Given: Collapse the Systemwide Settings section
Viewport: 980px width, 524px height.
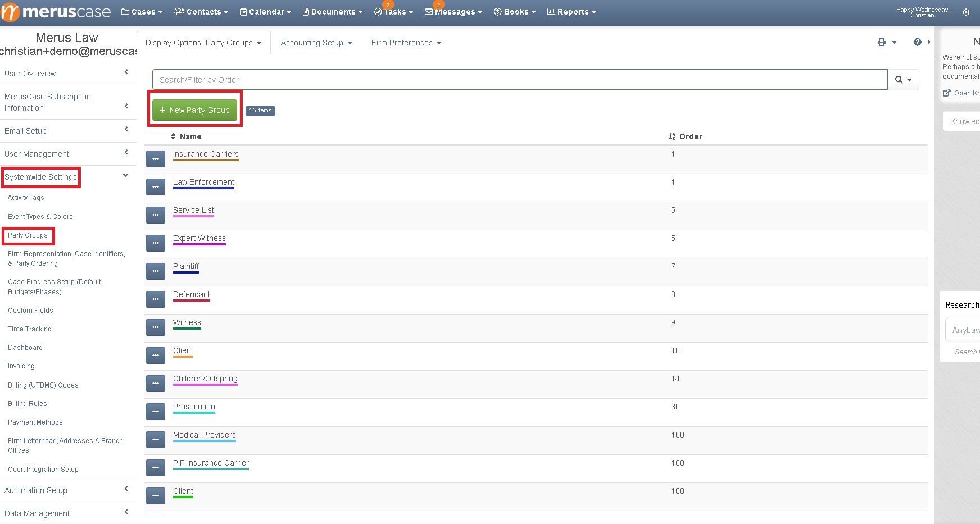Looking at the screenshot, I should [68, 177].
